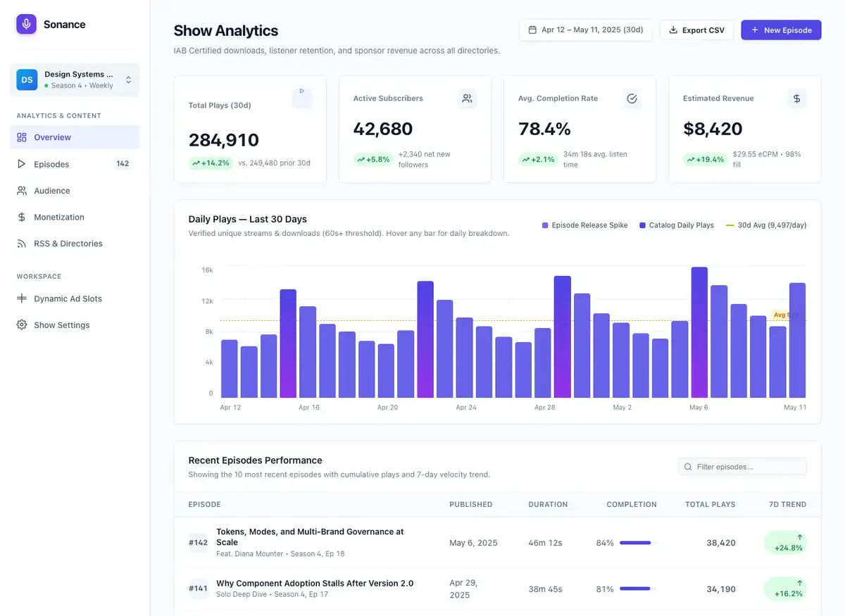
Task: Open episode 'Why Component Adoption Stalls After Version 2.0'
Action: (x=315, y=583)
